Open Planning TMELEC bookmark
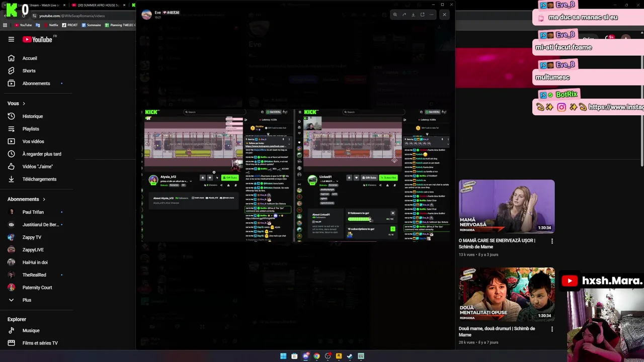Screen dimensions: 644x362 (120, 25)
